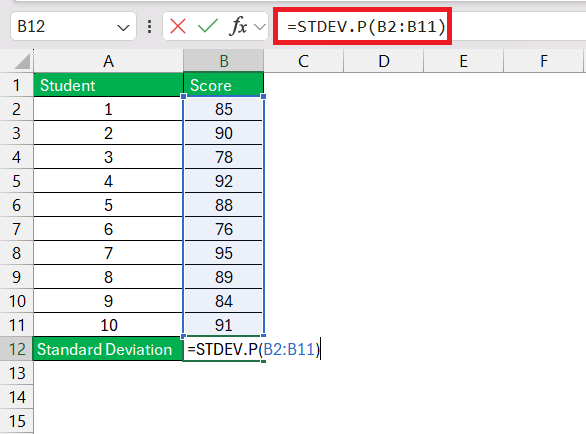This screenshot has height=434, width=586.
Task: Click the Student header cell
Action: pyautogui.click(x=108, y=85)
